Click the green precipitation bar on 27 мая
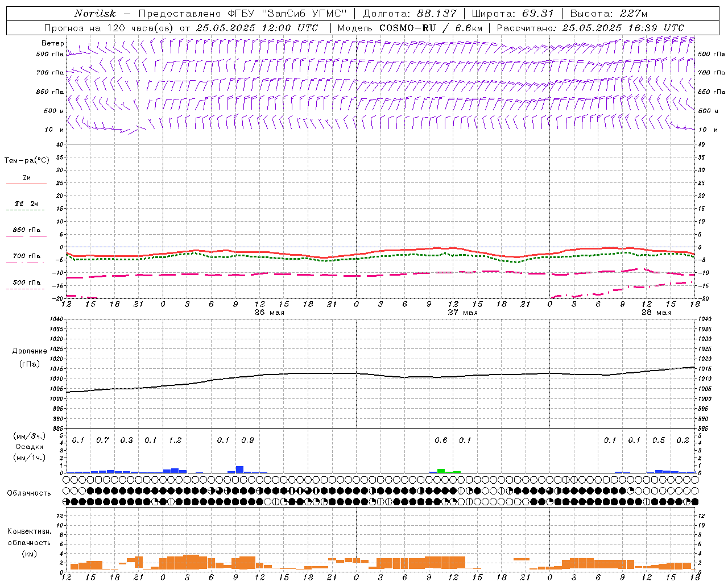Image resolution: width=728 pixels, height=582 pixels. tap(441, 471)
